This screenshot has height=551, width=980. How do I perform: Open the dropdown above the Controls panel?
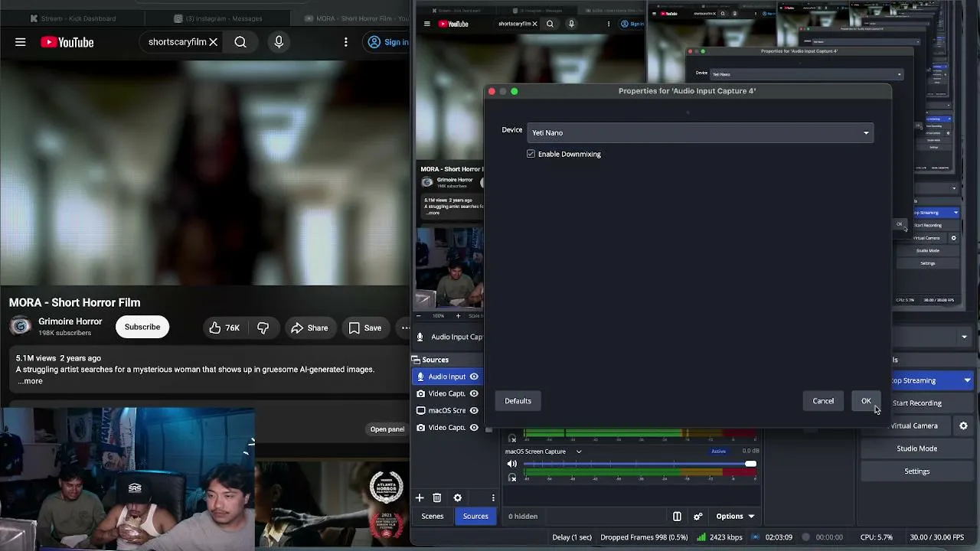point(964,337)
